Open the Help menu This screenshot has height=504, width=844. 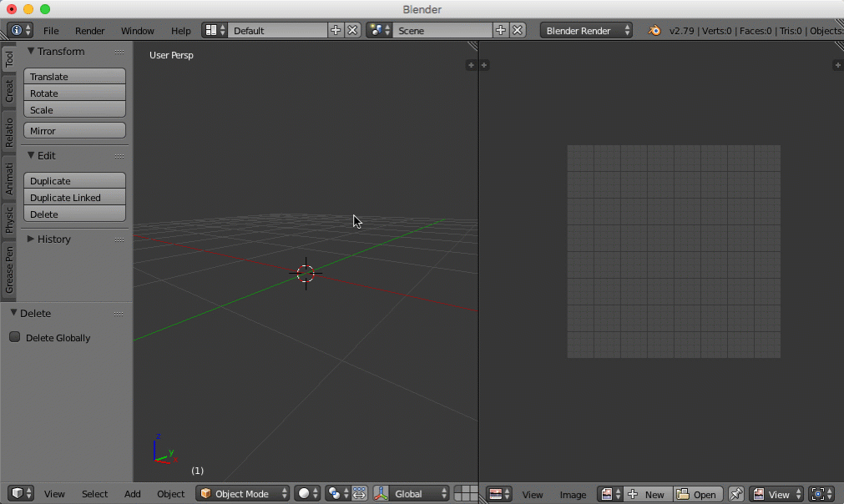coord(181,31)
